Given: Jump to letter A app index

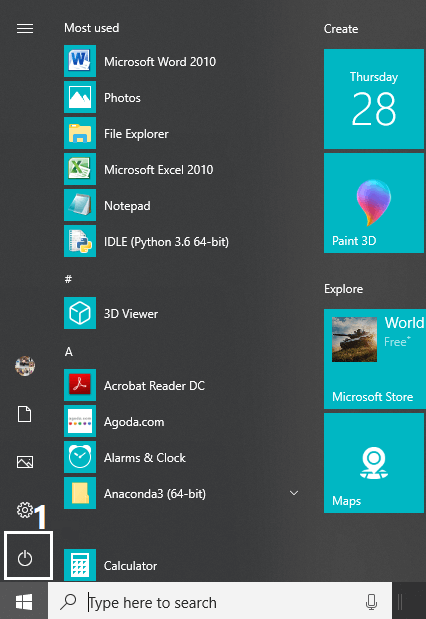Looking at the screenshot, I should tap(69, 352).
